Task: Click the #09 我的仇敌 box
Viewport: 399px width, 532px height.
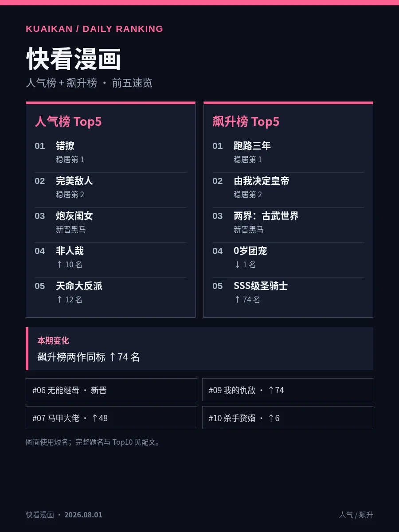Action: pyautogui.click(x=288, y=390)
